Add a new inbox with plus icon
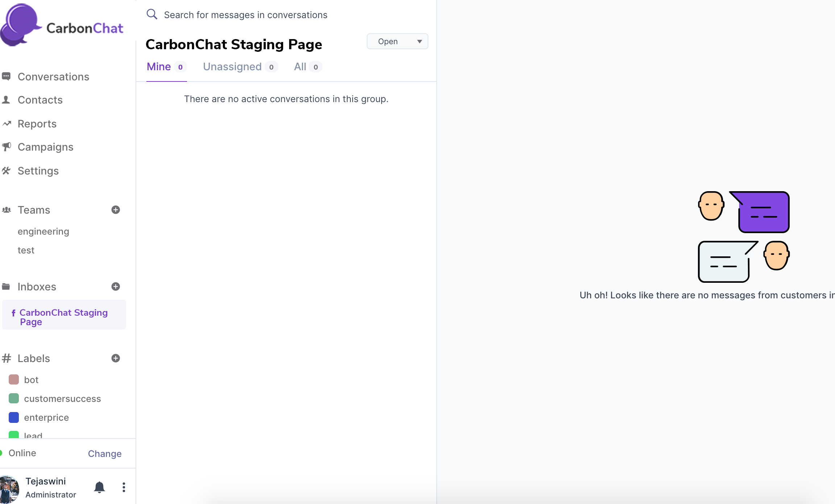This screenshot has width=835, height=504. coord(116,287)
